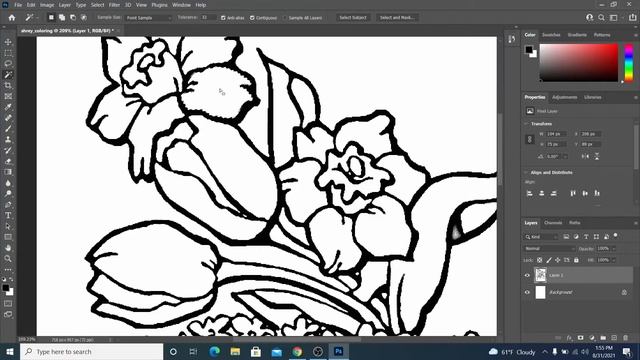The height and width of the screenshot is (360, 640).
Task: Toggle lock image pixels brush icon
Action: click(549, 260)
